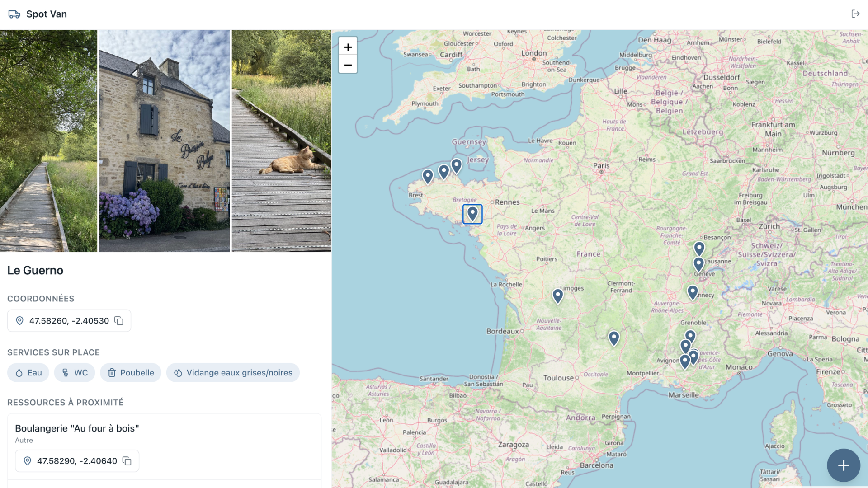Click the Marseille label on the map
This screenshot has width=868, height=488.
(684, 395)
